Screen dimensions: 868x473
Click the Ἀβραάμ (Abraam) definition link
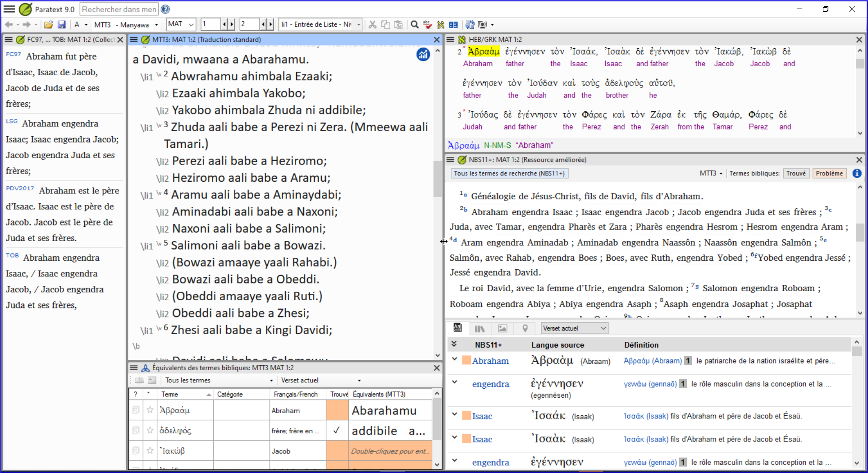653,361
